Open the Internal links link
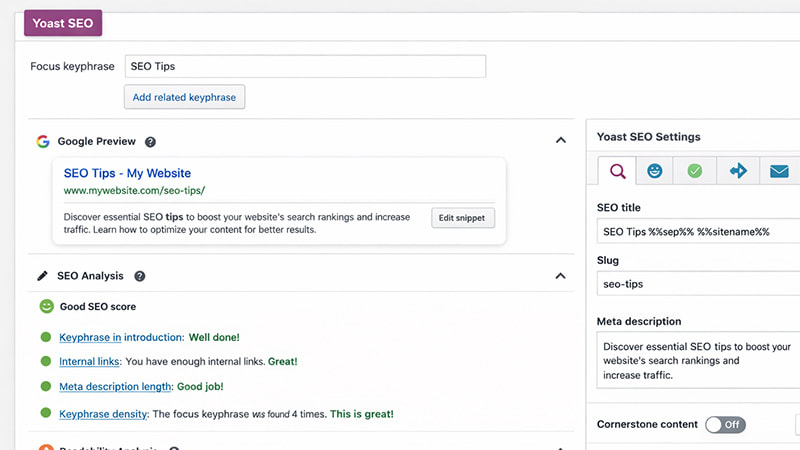This screenshot has height=450, width=800. click(x=90, y=362)
